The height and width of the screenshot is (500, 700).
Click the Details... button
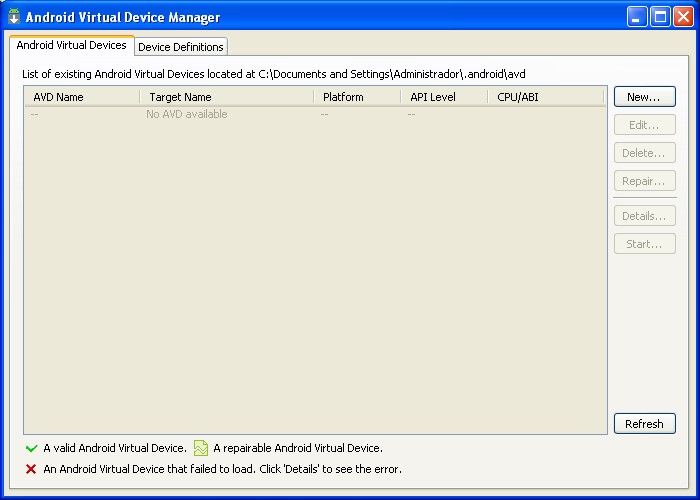(x=645, y=216)
